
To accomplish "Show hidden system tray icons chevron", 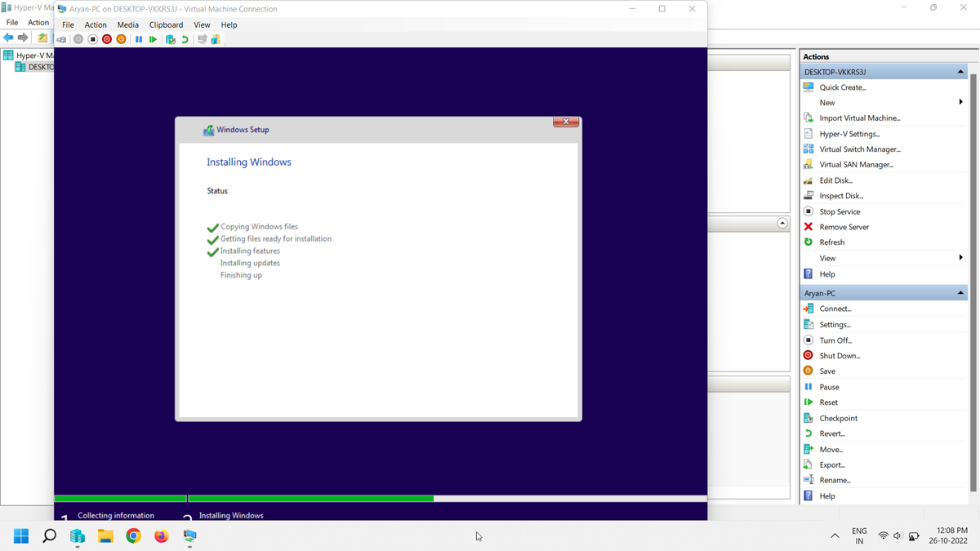I will tap(835, 536).
